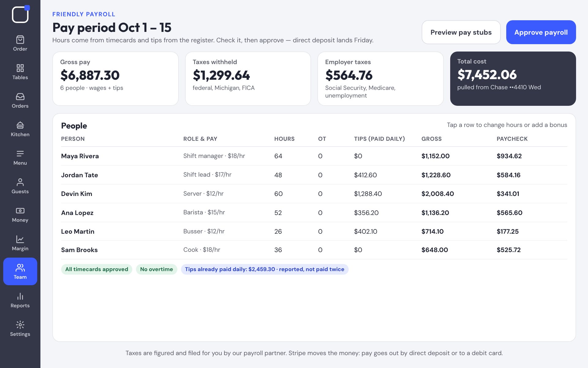Screen dimensions: 588x368
Task: Open the Order bag icon
Action: click(20, 40)
